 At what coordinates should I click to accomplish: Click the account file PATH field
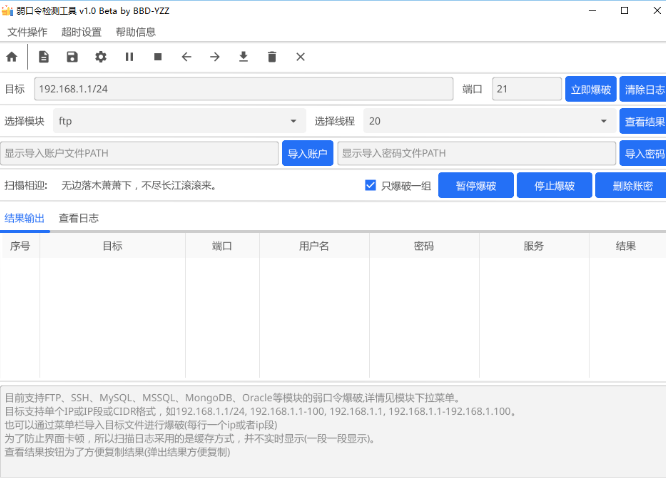pos(139,153)
